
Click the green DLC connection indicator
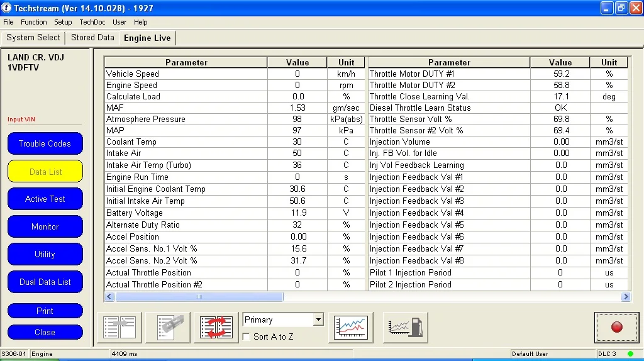coord(630,353)
